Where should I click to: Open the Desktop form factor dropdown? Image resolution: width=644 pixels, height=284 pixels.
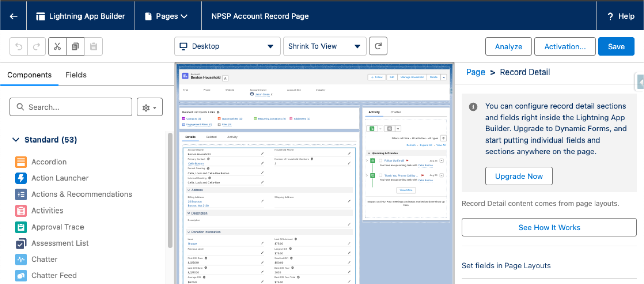coord(227,46)
